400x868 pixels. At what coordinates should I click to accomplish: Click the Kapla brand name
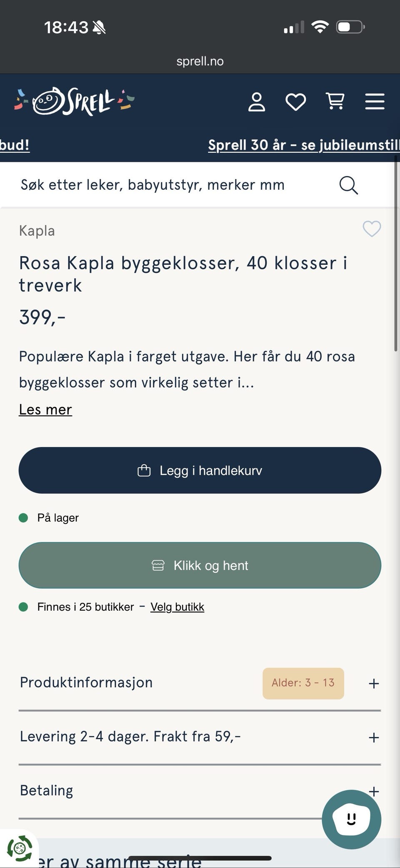click(x=37, y=231)
